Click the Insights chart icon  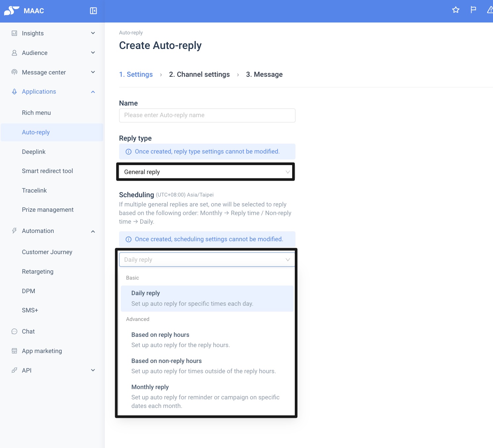click(x=14, y=33)
